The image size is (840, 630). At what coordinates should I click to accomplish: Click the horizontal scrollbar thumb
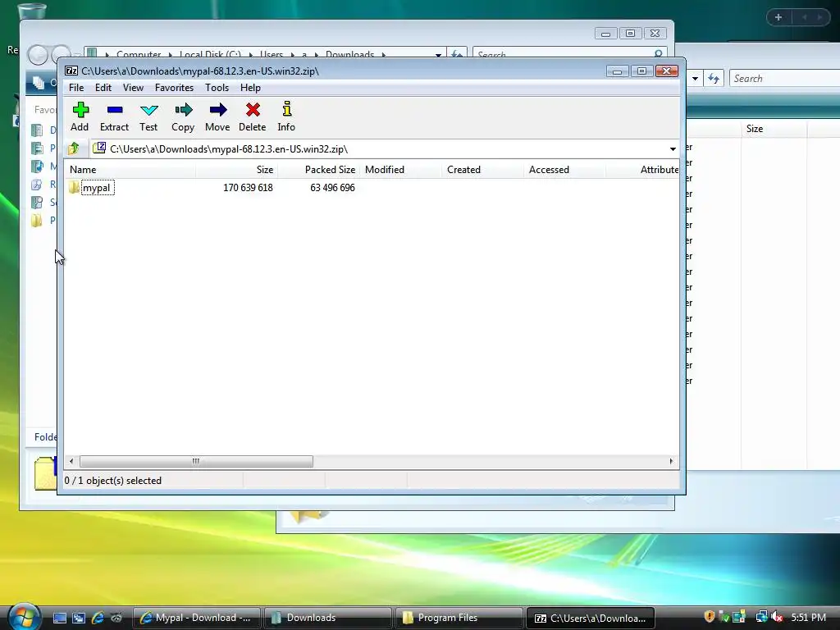(196, 461)
